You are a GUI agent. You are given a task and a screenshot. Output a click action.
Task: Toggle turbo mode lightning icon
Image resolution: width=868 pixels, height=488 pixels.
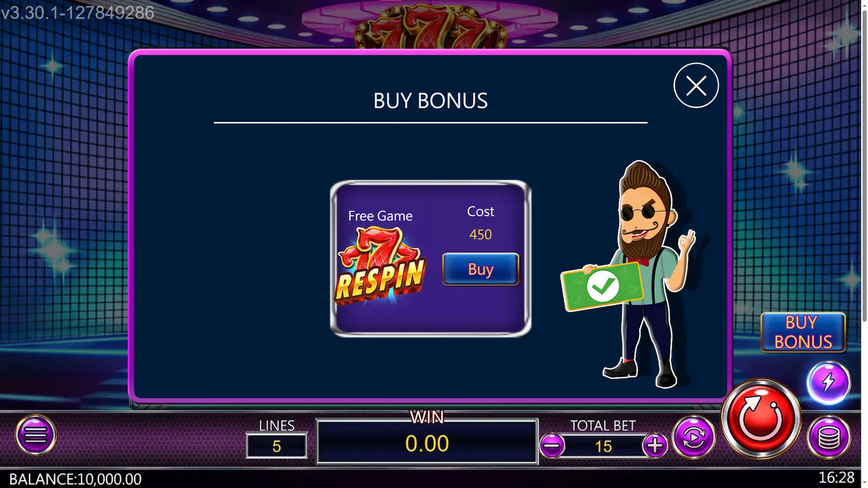point(828,382)
